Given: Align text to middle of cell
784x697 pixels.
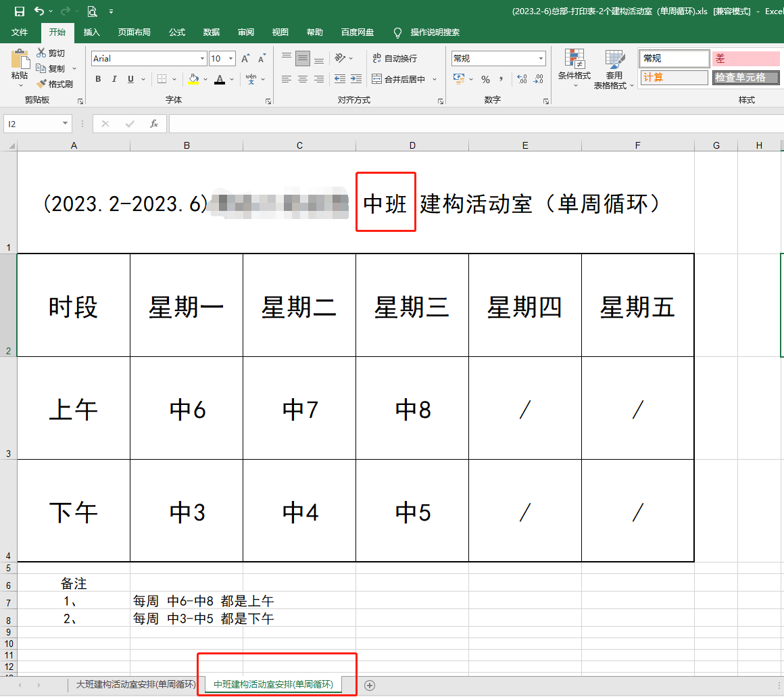Looking at the screenshot, I should click(303, 59).
